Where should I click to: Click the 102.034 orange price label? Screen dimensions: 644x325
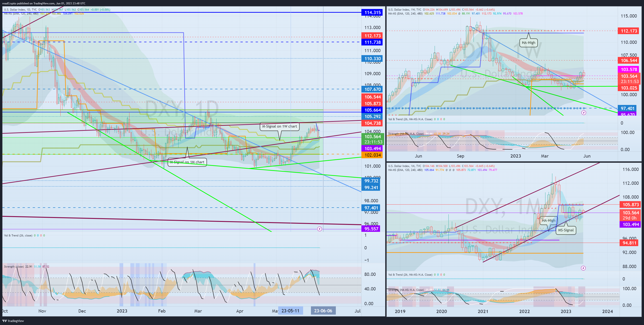[372, 155]
